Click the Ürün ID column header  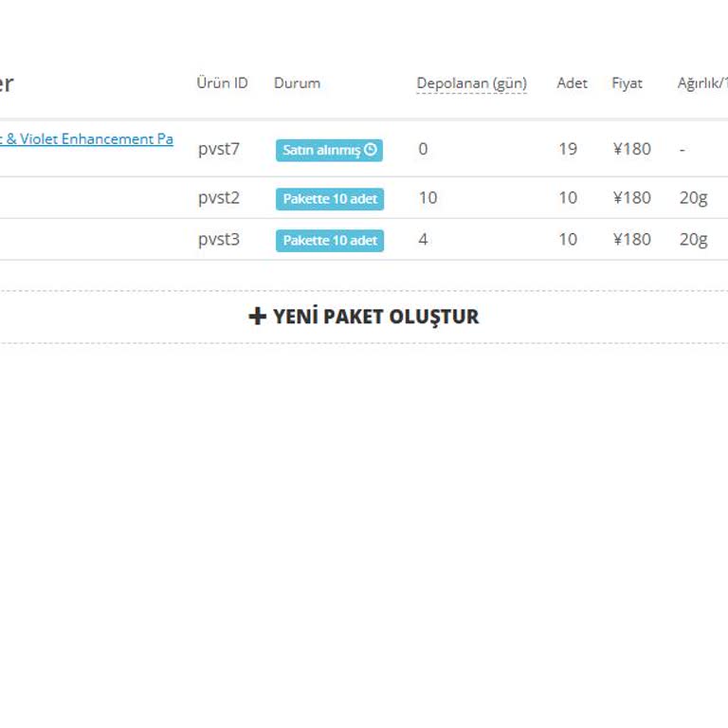pos(223,83)
